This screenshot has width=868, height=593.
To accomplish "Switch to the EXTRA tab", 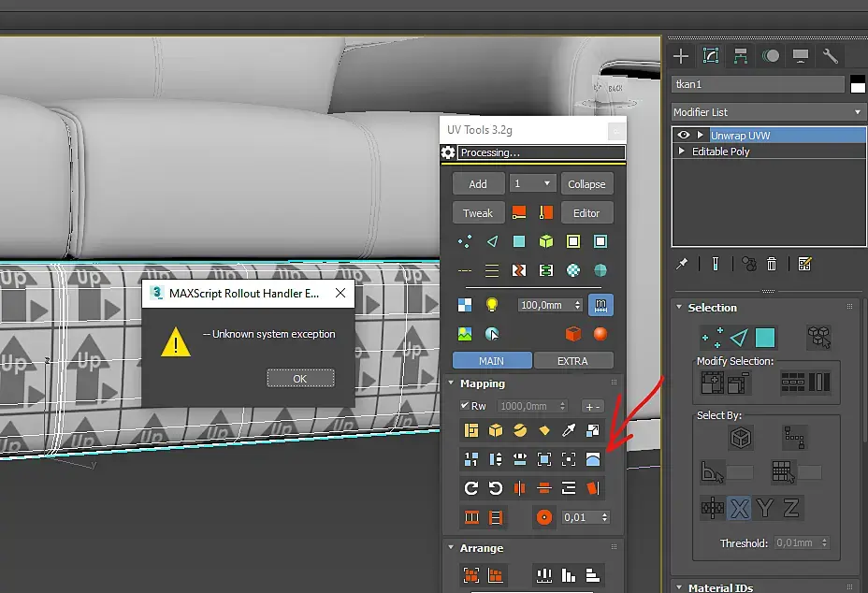I will pos(573,361).
